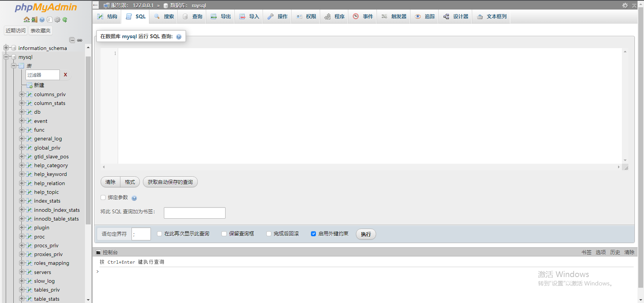Open the 导入 tab
644x303 pixels.
[249, 16]
